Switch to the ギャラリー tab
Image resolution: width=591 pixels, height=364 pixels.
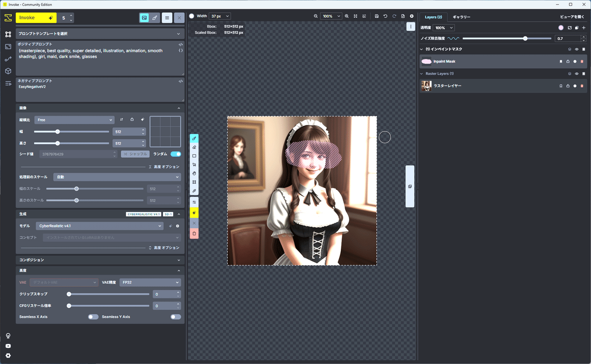coord(461,17)
